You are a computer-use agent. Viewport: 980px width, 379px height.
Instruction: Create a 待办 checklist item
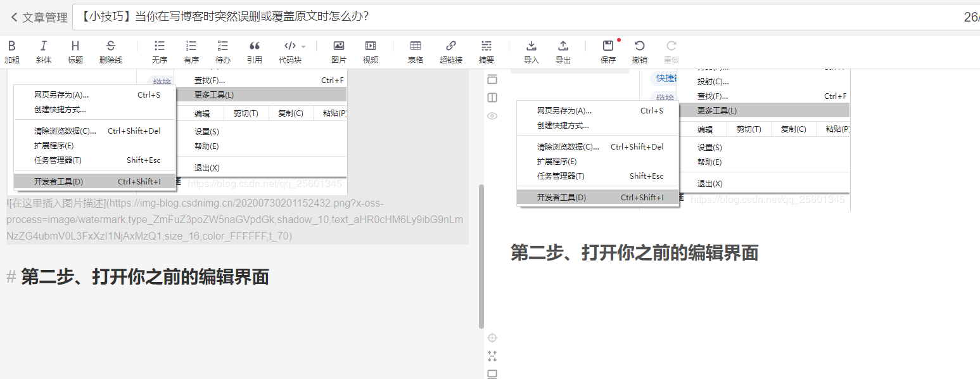coord(222,51)
